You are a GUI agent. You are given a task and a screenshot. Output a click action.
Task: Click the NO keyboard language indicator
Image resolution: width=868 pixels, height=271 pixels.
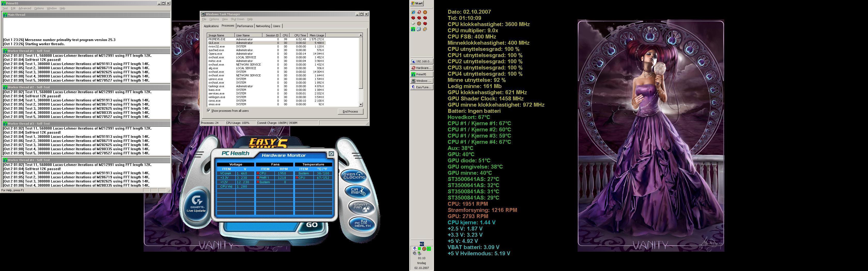tap(422, 244)
